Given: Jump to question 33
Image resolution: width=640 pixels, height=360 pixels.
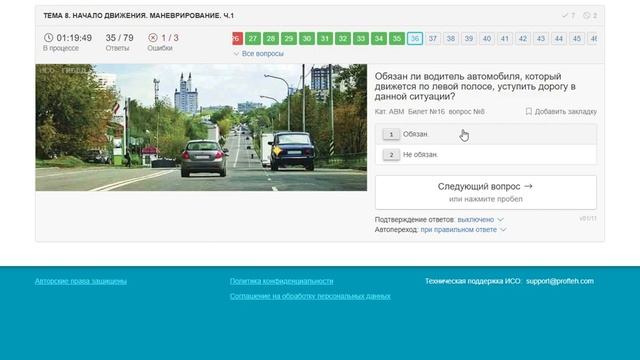Looking at the screenshot, I should click(361, 39).
